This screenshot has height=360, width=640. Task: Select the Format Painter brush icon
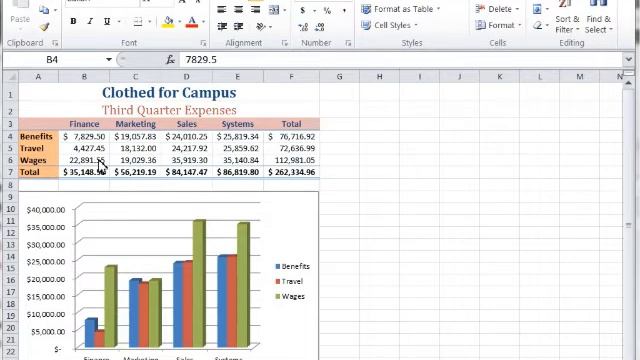tap(44, 27)
